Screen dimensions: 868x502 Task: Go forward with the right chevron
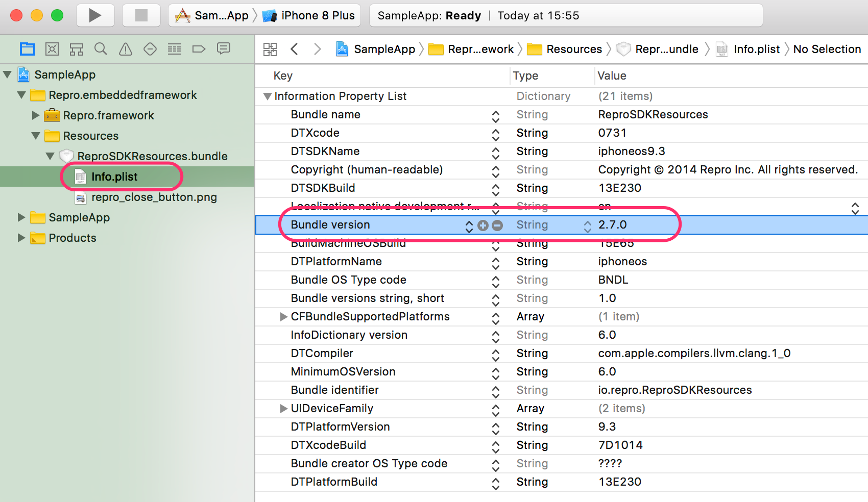click(318, 49)
